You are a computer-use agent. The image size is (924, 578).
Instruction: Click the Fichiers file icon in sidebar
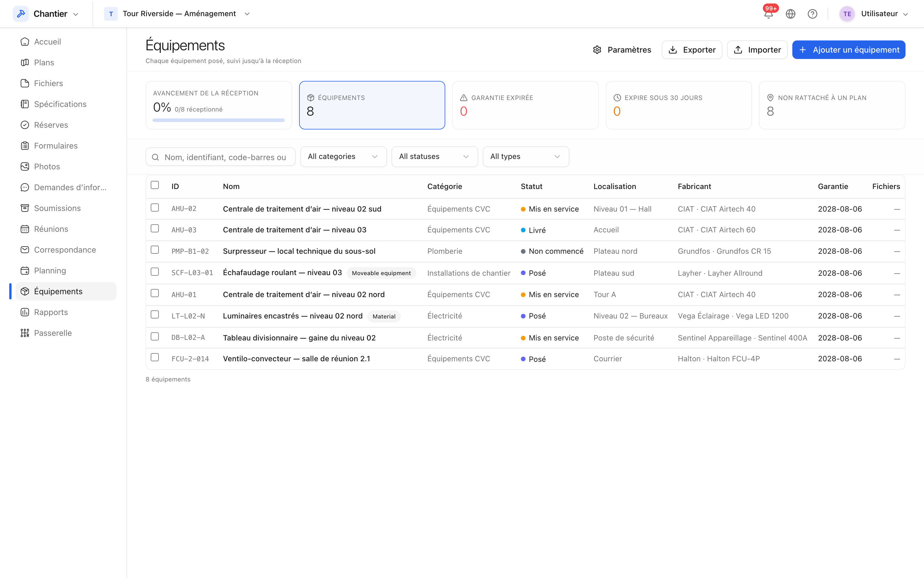(25, 83)
